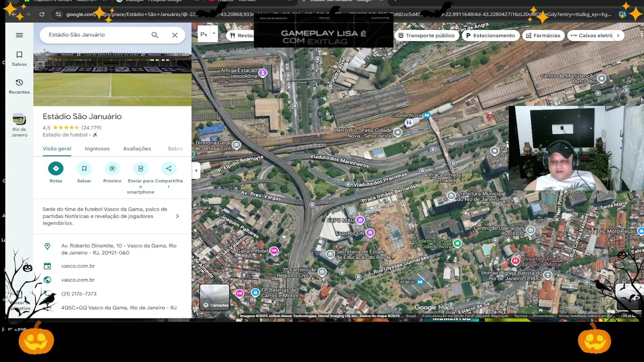Open the 24.779 reviews count link

point(91,128)
